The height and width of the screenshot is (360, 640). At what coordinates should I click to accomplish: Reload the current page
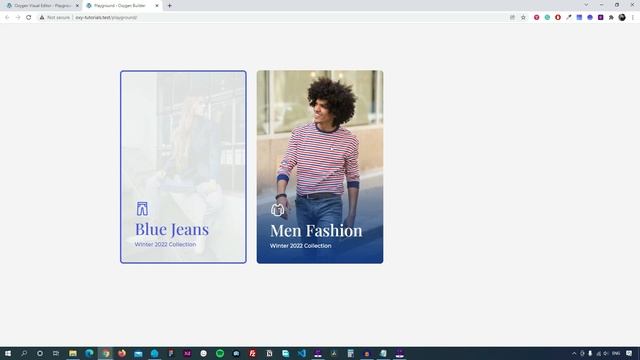[29, 18]
